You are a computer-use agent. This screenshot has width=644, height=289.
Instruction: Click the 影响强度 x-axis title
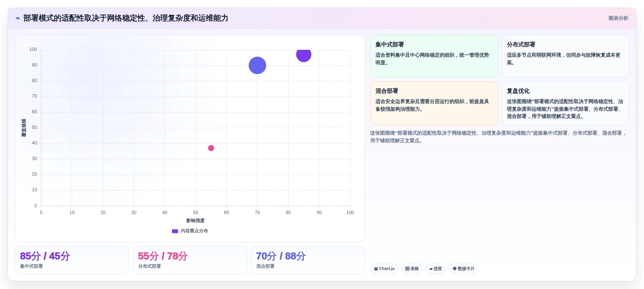coord(196,221)
